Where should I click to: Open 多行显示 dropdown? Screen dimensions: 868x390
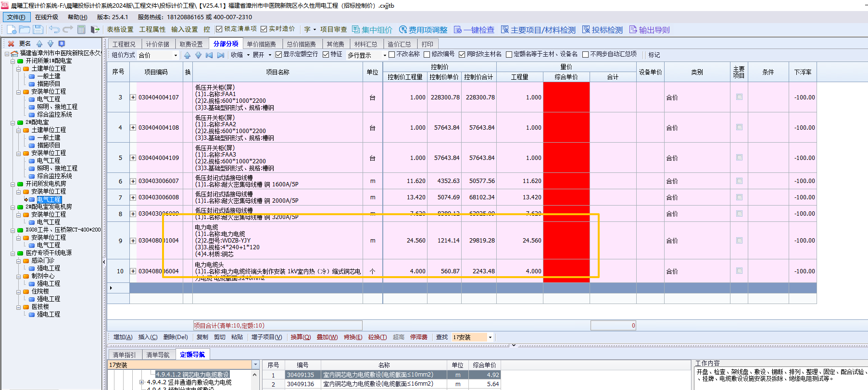point(384,55)
